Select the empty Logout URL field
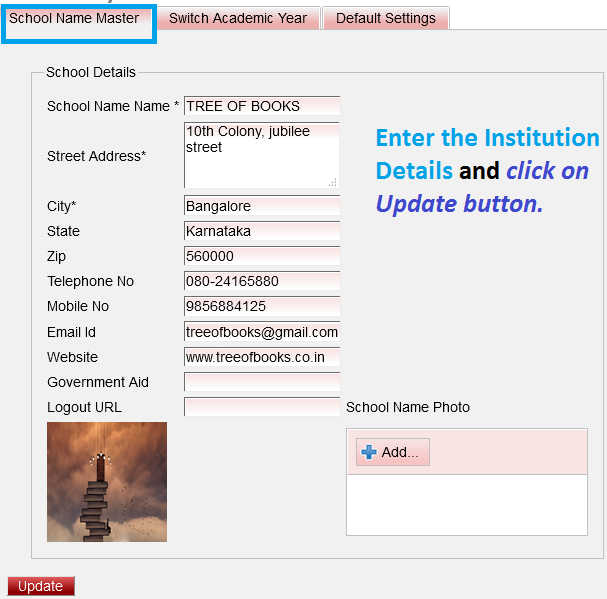 click(x=262, y=407)
